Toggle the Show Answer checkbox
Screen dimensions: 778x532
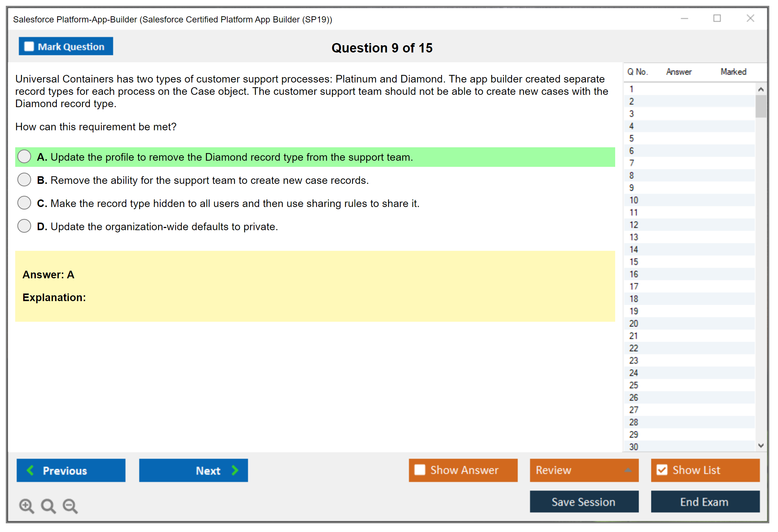tap(420, 470)
